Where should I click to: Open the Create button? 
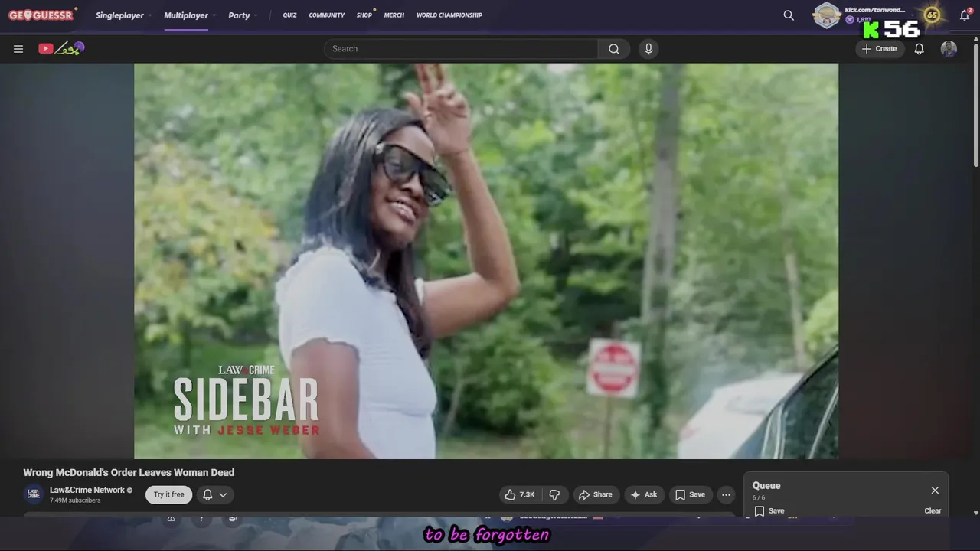[x=879, y=49]
